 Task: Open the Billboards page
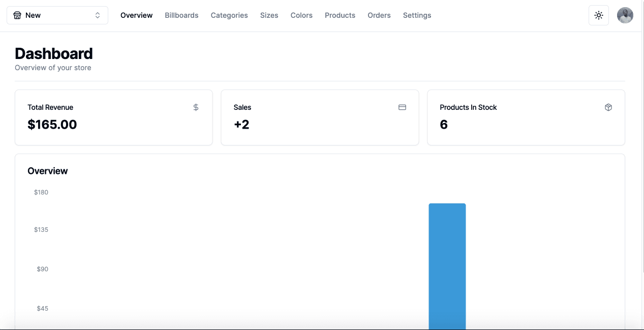(181, 15)
